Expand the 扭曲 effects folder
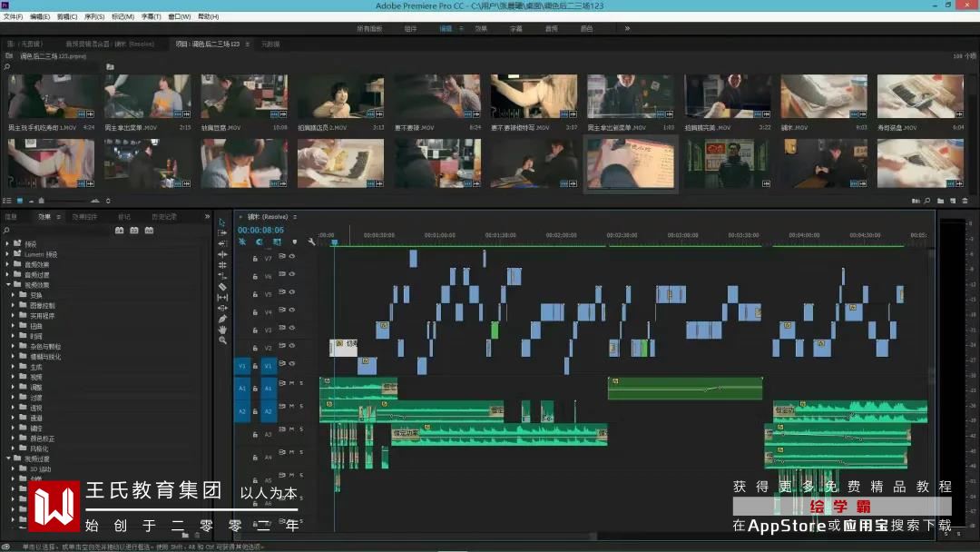980x552 pixels. coord(13,326)
